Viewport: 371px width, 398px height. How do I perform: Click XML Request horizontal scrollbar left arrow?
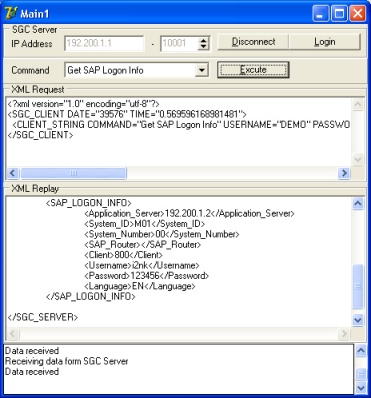coord(13,173)
